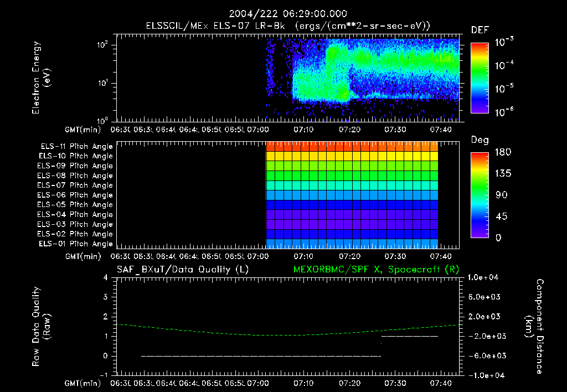Click the 07:40 time tick under data quality panel
The image size is (567, 392).
(440, 383)
